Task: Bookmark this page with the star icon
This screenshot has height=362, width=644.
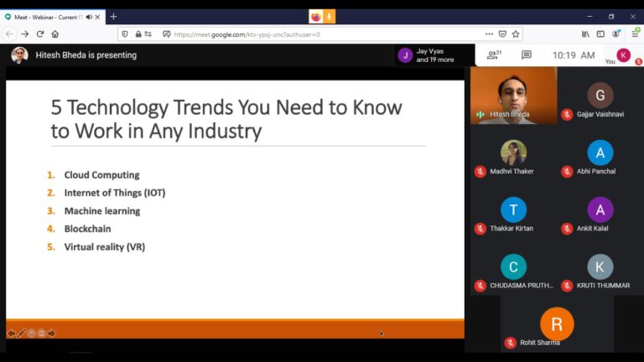Action: pyautogui.click(x=516, y=34)
